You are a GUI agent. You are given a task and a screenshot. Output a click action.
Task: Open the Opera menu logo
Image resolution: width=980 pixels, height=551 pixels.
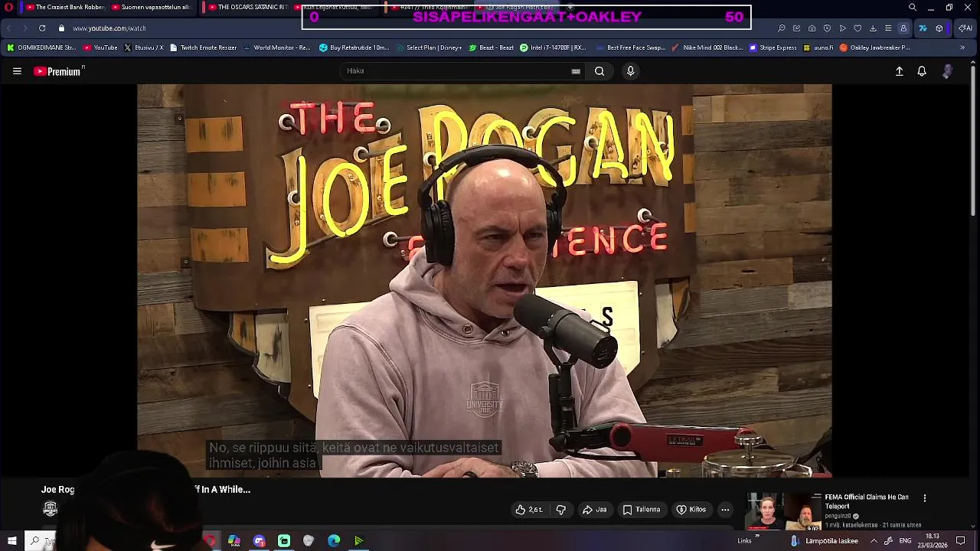pyautogui.click(x=8, y=7)
